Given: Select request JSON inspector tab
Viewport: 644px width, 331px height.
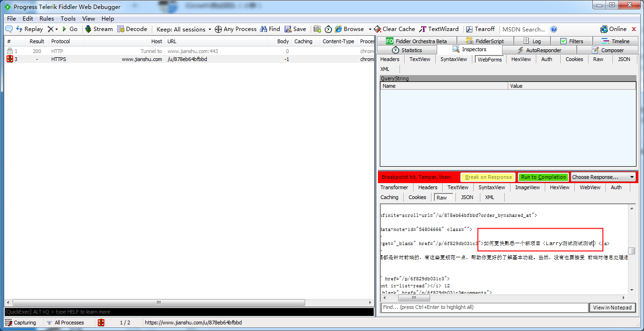Looking at the screenshot, I should point(624,59).
